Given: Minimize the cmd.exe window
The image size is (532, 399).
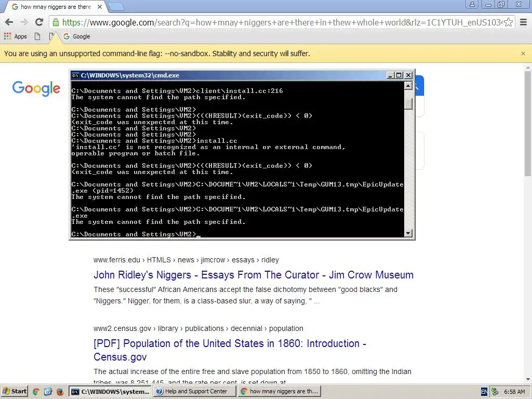Looking at the screenshot, I should (x=390, y=75).
